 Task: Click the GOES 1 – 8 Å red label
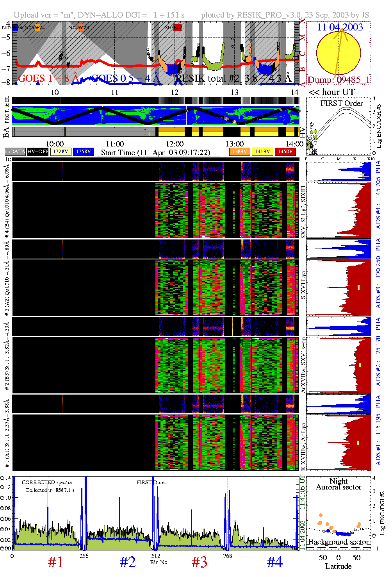(49, 79)
